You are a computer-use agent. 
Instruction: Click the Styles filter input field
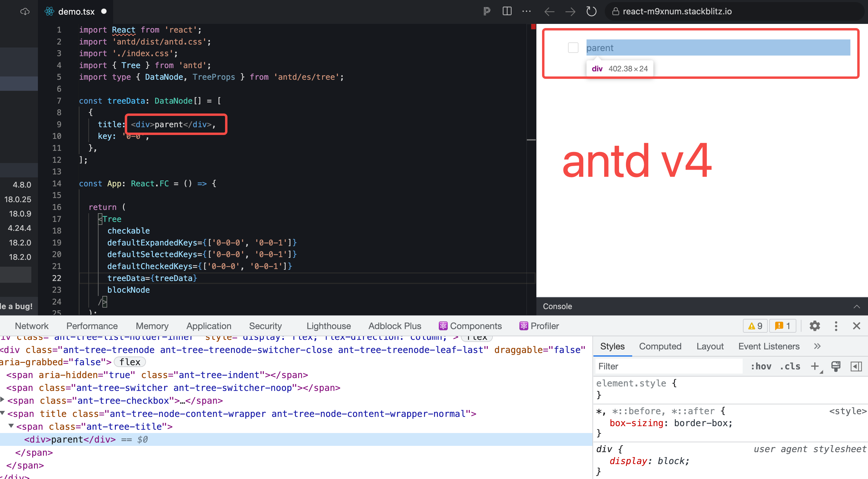tap(667, 366)
